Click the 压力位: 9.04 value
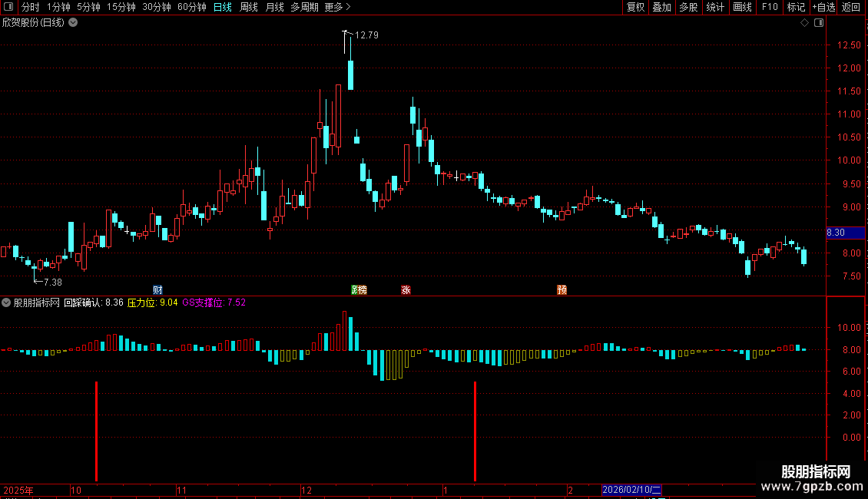868x499 pixels. [x=152, y=302]
